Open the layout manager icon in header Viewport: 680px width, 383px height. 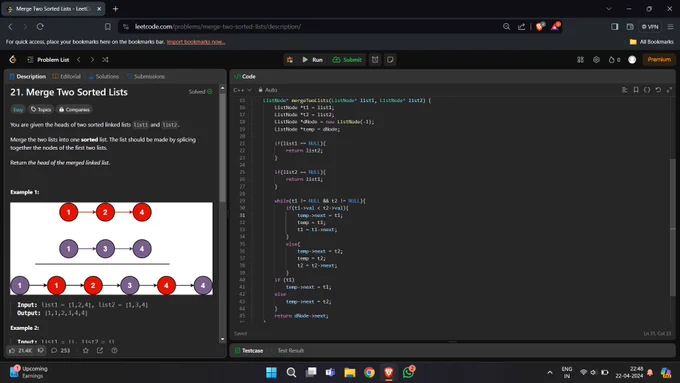[x=580, y=59]
